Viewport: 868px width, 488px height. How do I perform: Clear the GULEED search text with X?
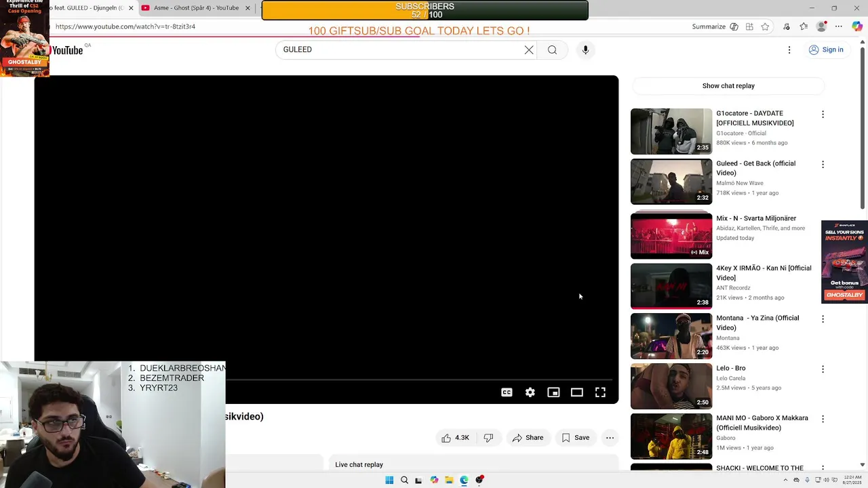[x=529, y=49]
